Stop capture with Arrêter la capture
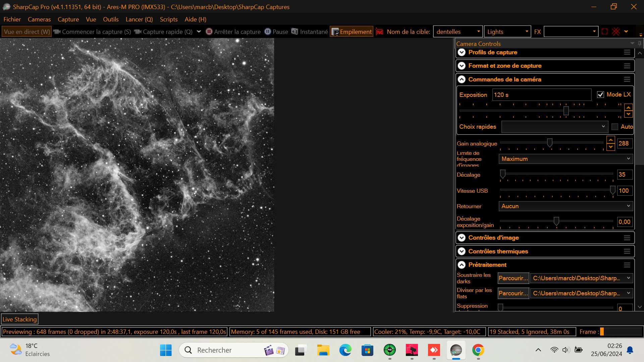 click(233, 32)
